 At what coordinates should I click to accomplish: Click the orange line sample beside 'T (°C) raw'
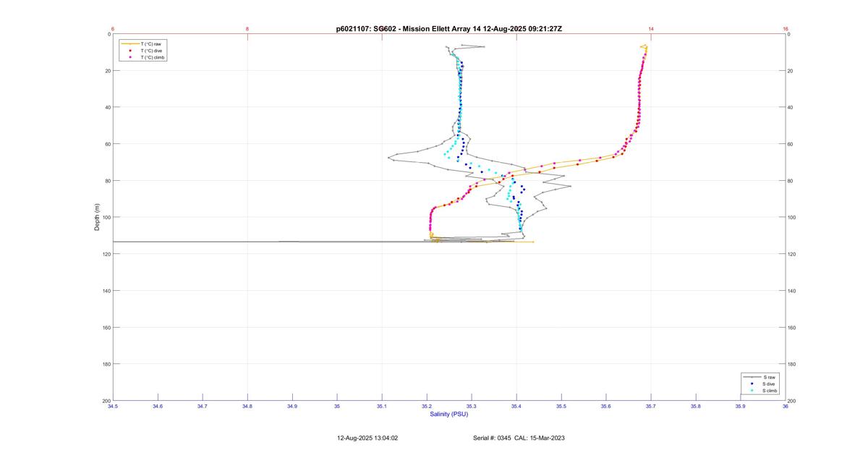pos(129,44)
